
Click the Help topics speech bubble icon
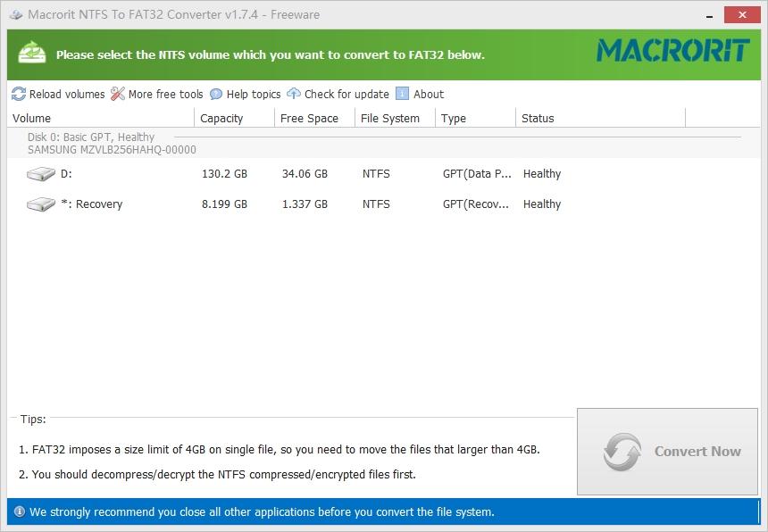[216, 94]
